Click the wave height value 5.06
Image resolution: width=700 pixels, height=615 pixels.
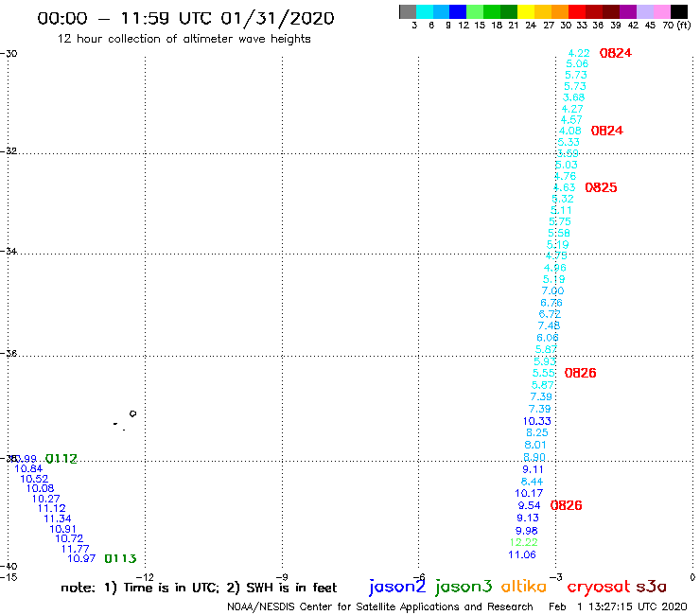[x=577, y=64]
